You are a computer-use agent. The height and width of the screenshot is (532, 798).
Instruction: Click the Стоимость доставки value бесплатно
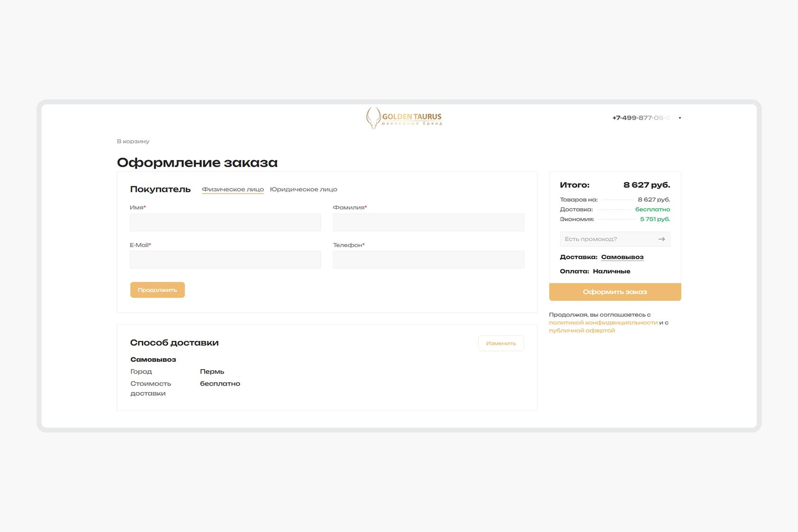220,383
